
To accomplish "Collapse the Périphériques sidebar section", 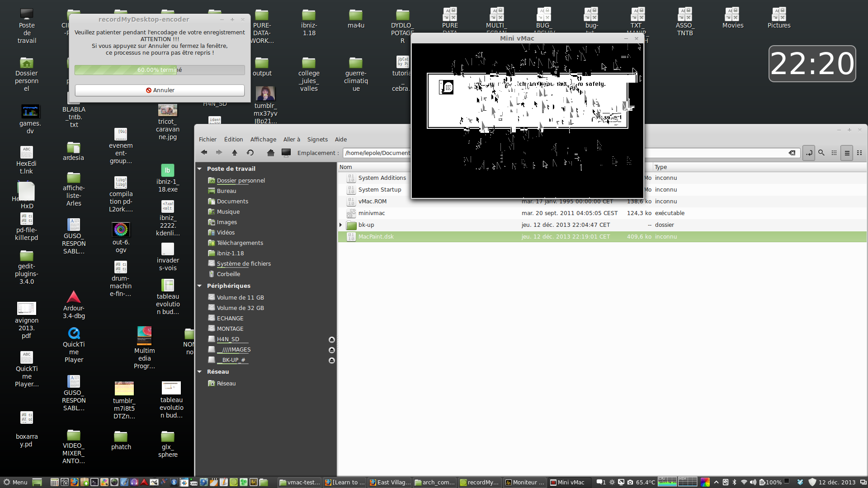I will [x=199, y=286].
